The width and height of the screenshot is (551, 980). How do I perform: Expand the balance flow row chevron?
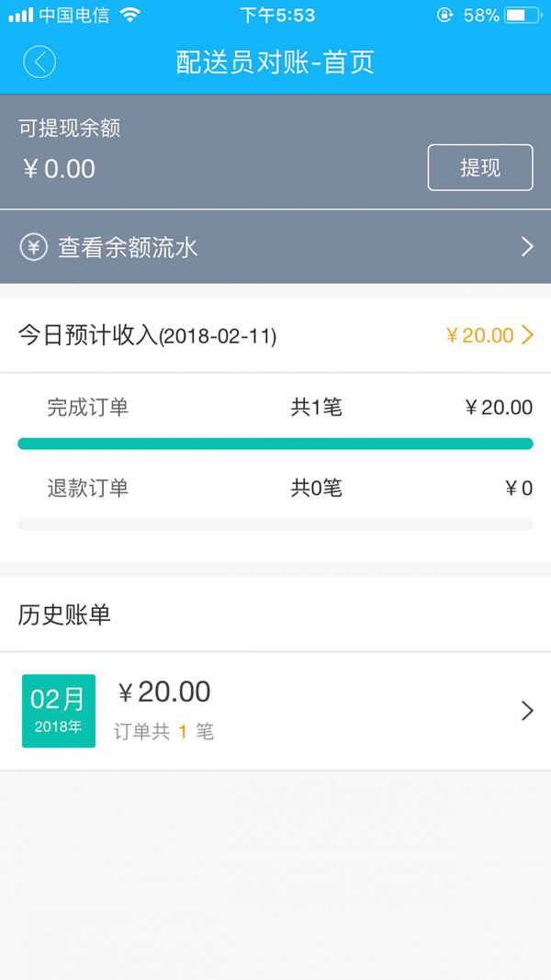pos(526,246)
